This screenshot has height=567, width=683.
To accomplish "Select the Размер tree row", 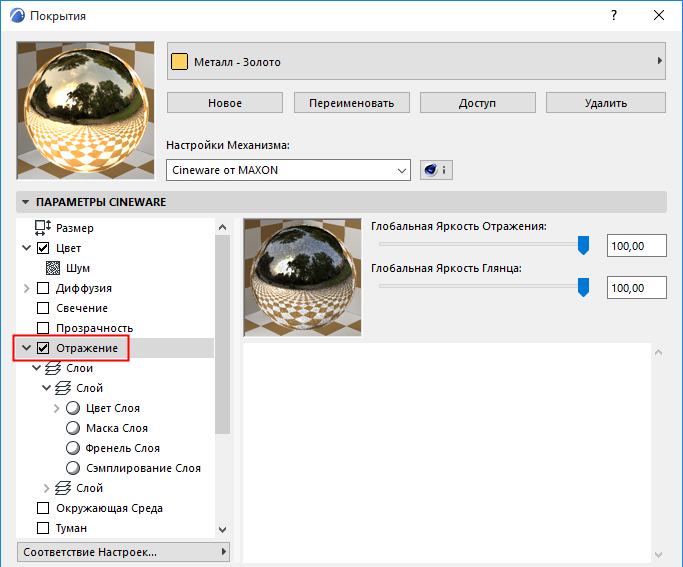I will click(x=115, y=228).
